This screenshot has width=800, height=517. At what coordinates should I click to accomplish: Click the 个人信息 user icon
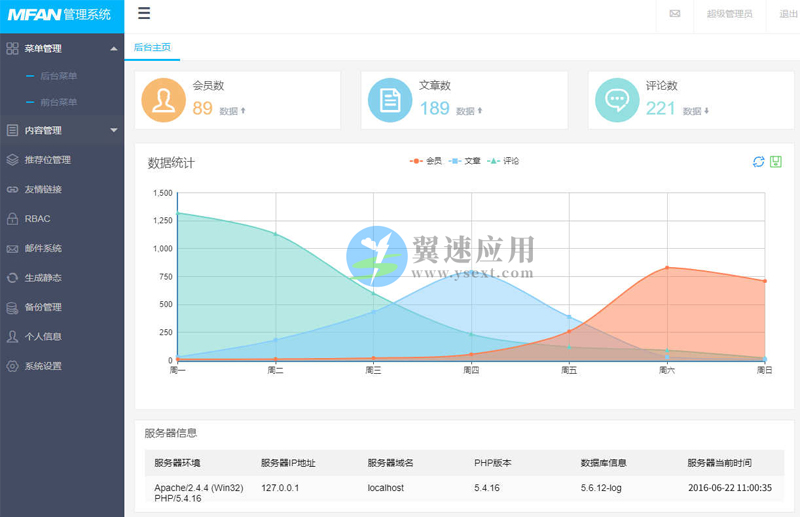coord(12,336)
